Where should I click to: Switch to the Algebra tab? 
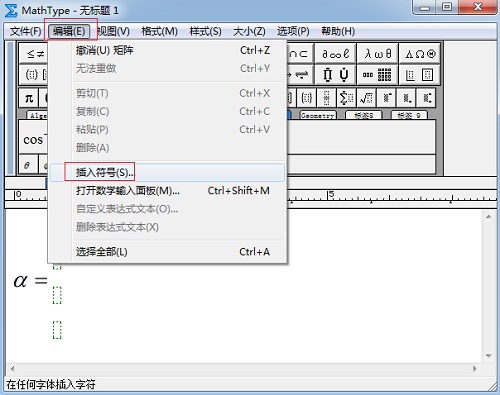(x=37, y=115)
